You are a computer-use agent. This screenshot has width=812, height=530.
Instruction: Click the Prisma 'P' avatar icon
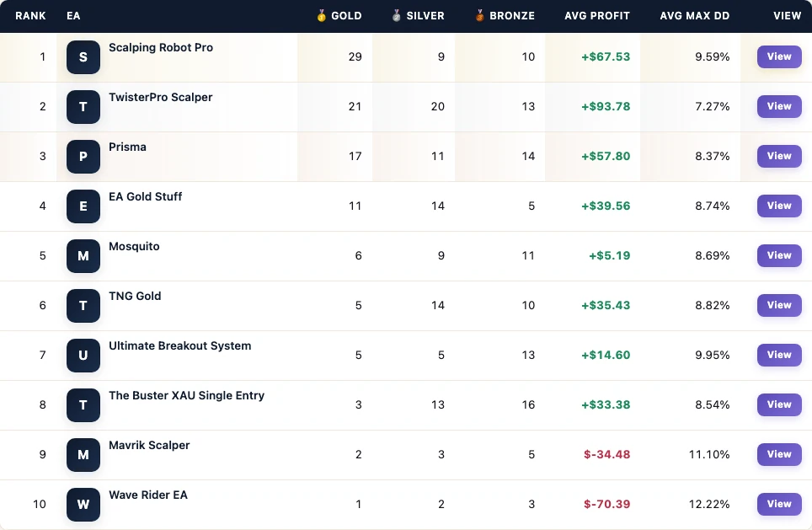[x=83, y=157]
